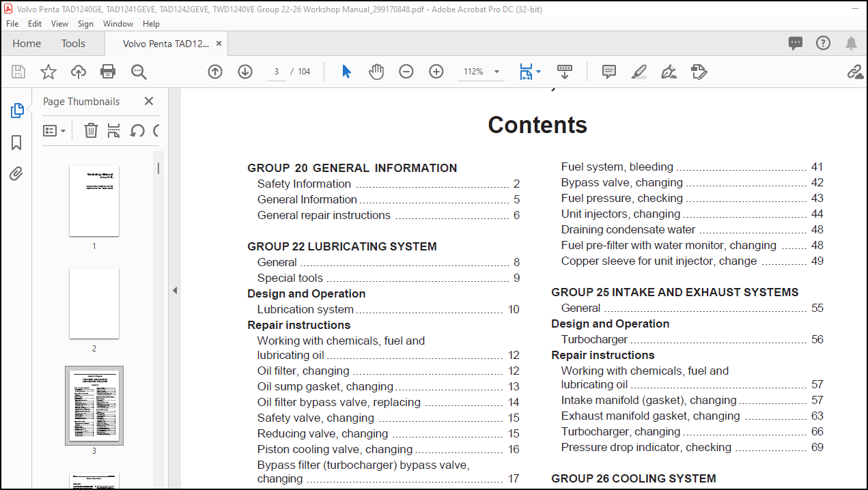This screenshot has width=868, height=490.
Task: Click the Save file icon
Action: click(x=18, y=72)
